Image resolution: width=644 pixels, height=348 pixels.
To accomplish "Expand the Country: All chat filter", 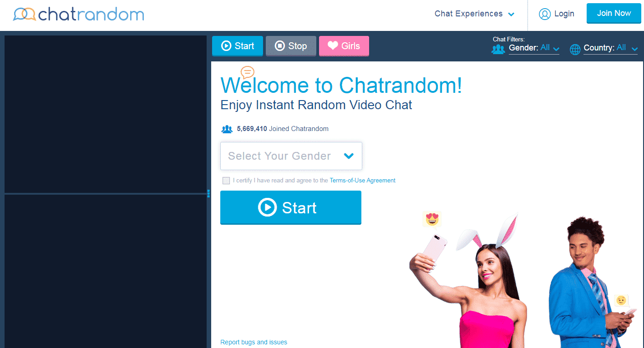I will click(610, 48).
